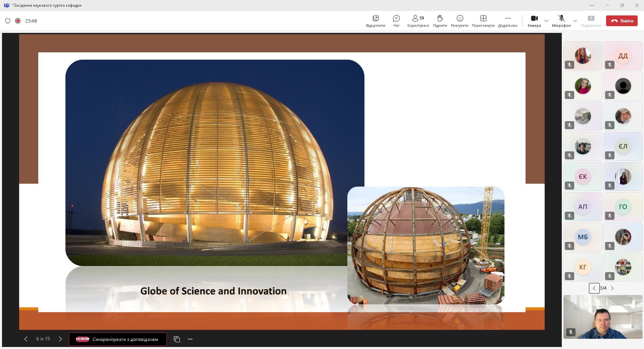The height and width of the screenshot is (349, 644).
Task: Click the Teams app icon in title bar
Action: pos(6,5)
